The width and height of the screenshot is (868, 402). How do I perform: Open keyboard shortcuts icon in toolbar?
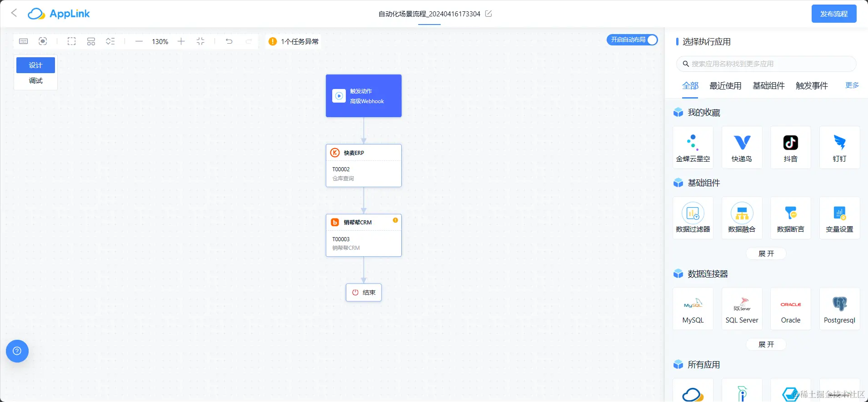(24, 41)
